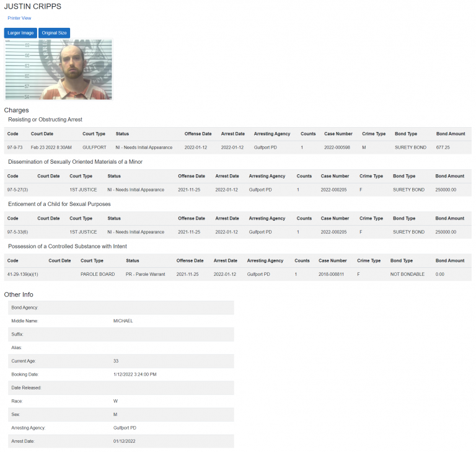
Task: Click case number 2018-008811
Action: coord(332,274)
